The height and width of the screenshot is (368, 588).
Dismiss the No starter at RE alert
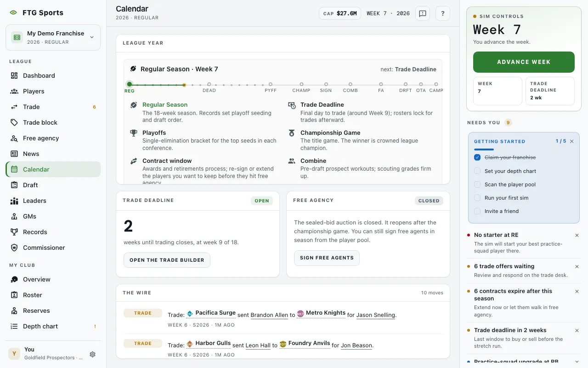pos(577,235)
